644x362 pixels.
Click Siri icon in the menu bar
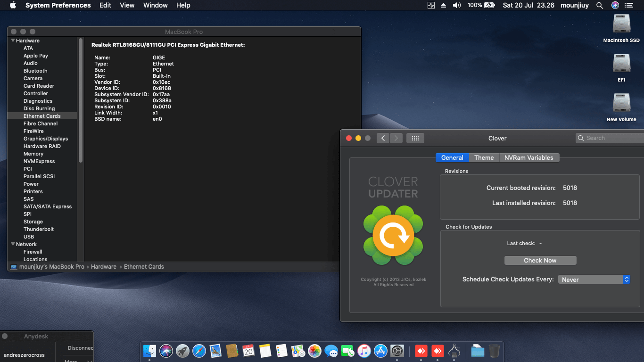click(615, 5)
